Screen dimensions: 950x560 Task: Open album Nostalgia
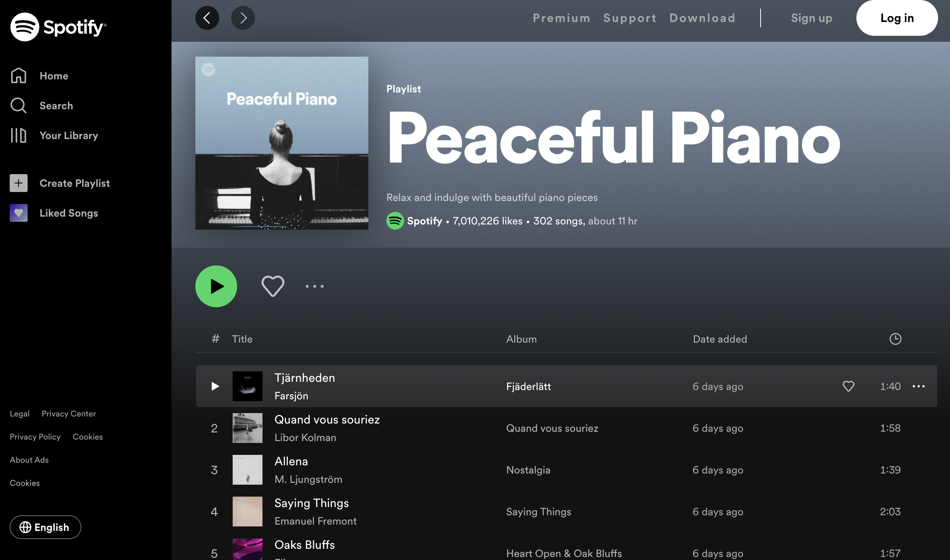pyautogui.click(x=528, y=470)
